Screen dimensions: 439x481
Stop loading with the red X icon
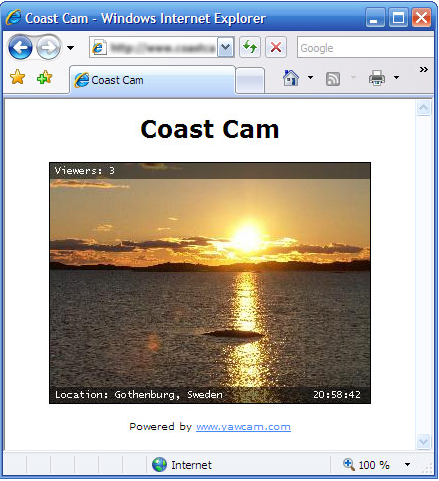tap(276, 47)
